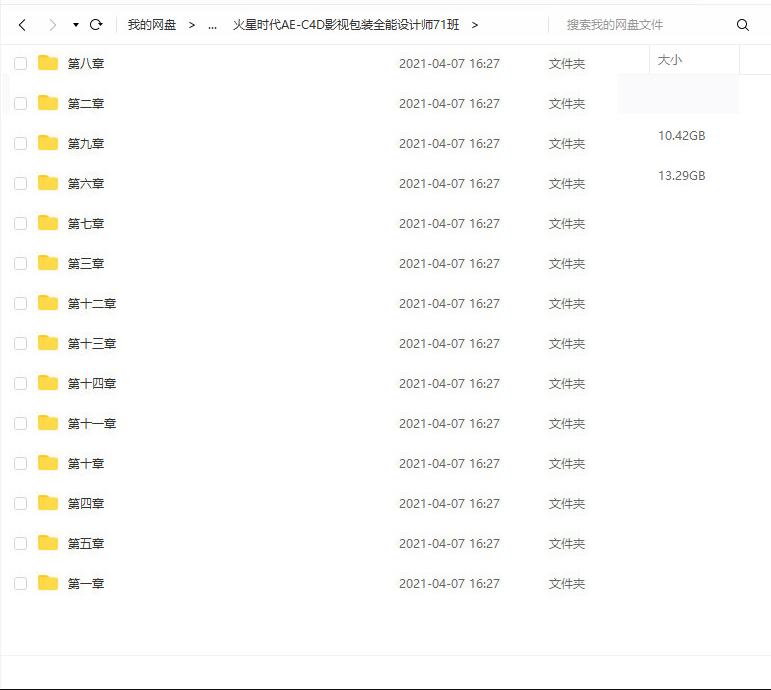This screenshot has width=771, height=690.
Task: Sort by the 大小 column header
Action: (670, 60)
